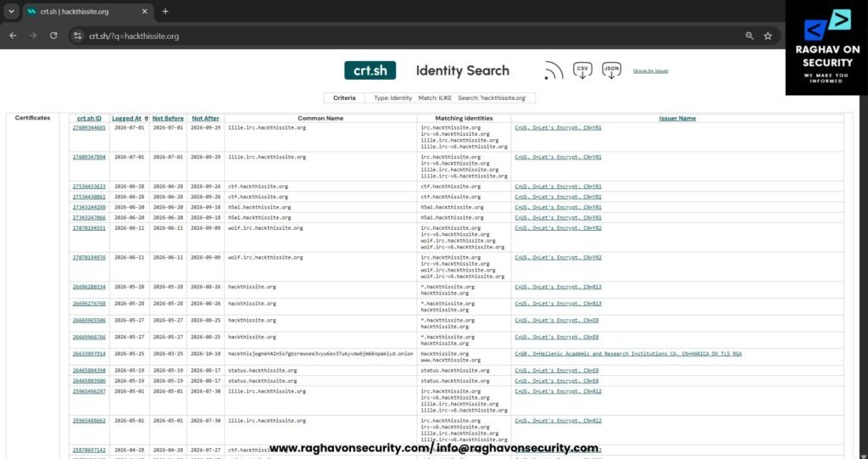Reload the page
Image resolution: width=868 pixels, height=459 pixels.
[53, 36]
